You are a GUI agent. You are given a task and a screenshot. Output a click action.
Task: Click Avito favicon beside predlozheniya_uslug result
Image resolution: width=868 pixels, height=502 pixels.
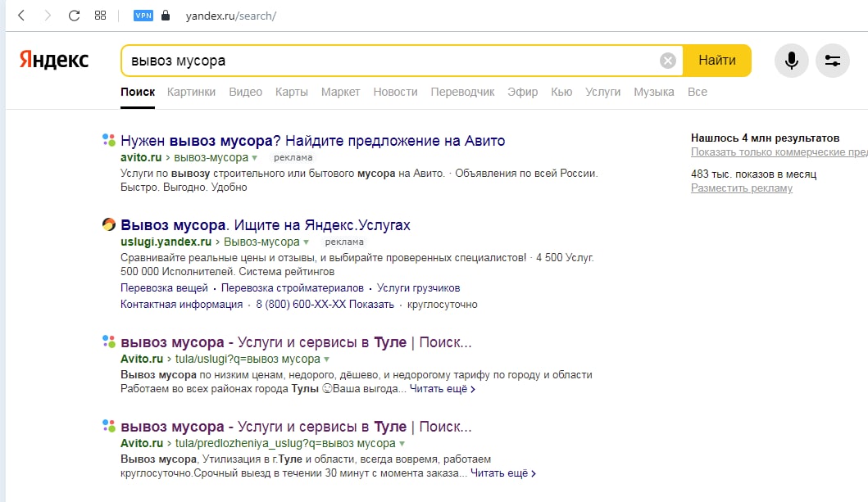pos(108,426)
